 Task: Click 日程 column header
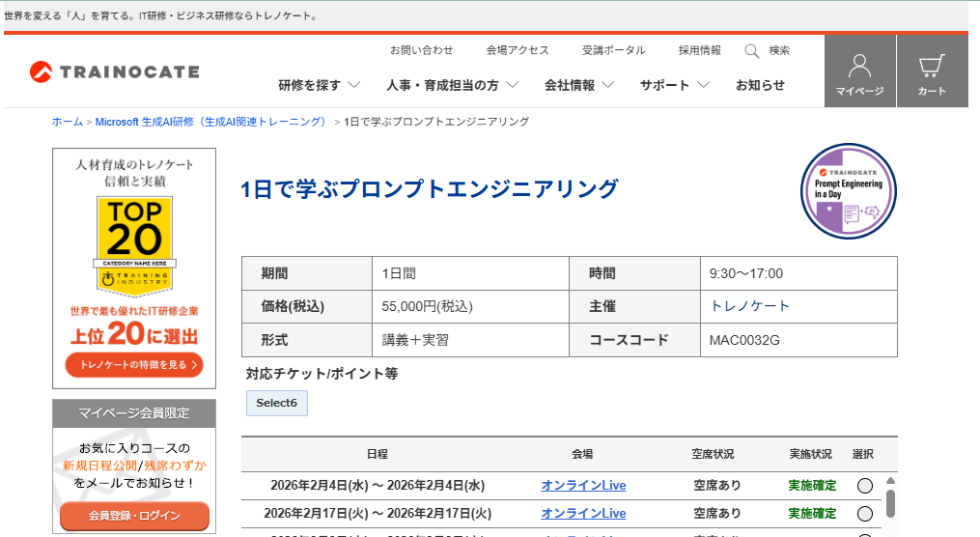click(378, 455)
